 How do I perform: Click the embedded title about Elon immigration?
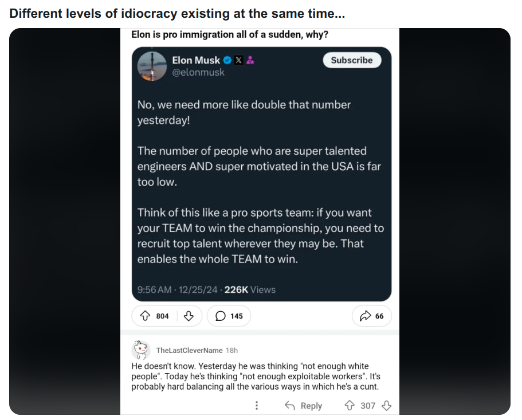[x=230, y=34]
